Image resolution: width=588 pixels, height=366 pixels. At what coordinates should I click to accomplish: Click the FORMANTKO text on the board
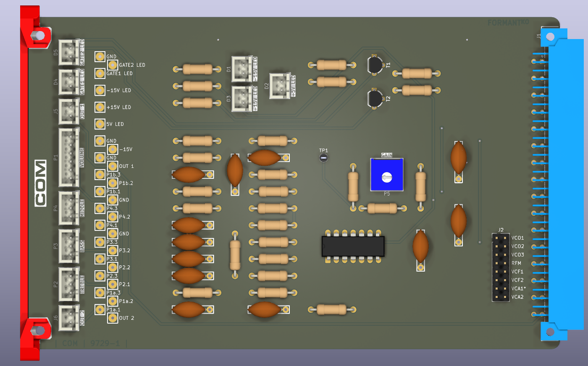point(508,22)
